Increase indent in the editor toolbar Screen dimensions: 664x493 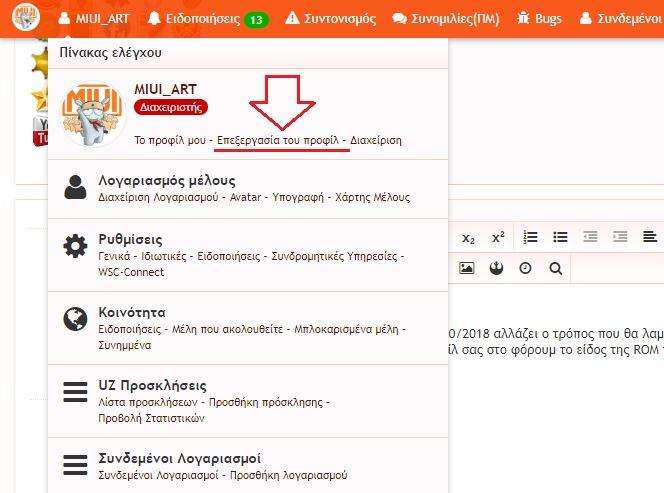[x=620, y=237]
